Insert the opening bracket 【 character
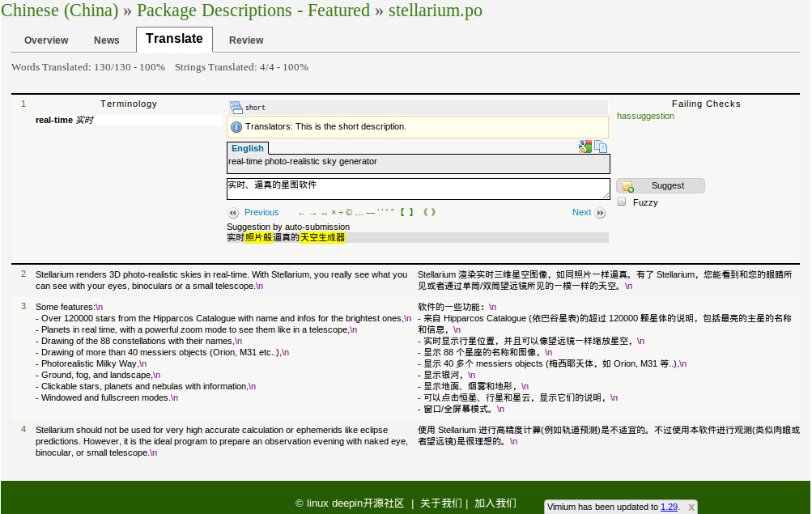 [403, 212]
